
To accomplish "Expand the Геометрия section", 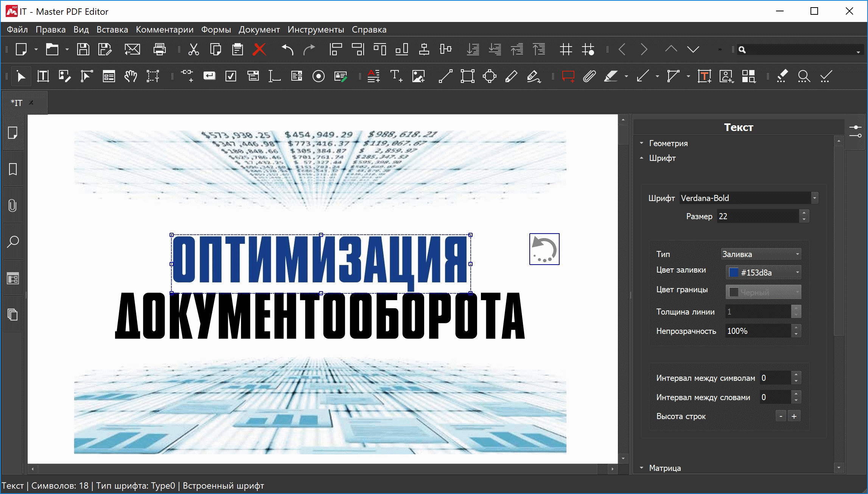I will point(668,143).
